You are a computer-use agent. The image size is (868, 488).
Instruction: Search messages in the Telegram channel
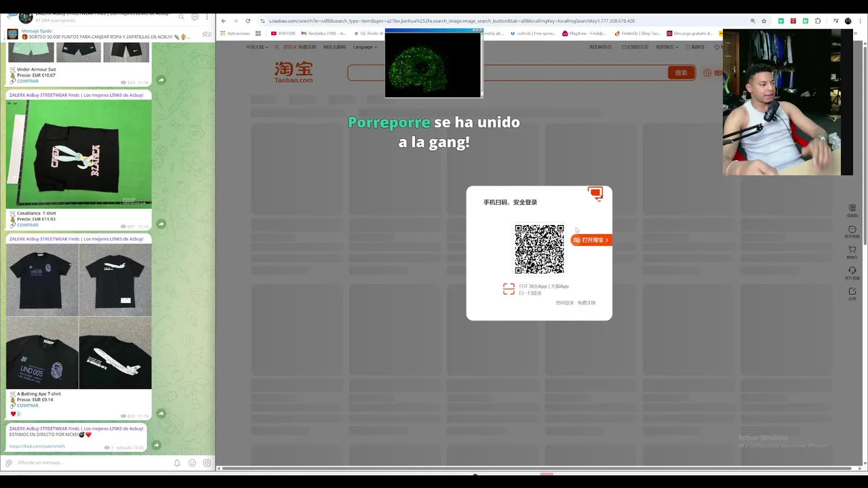pos(182,17)
